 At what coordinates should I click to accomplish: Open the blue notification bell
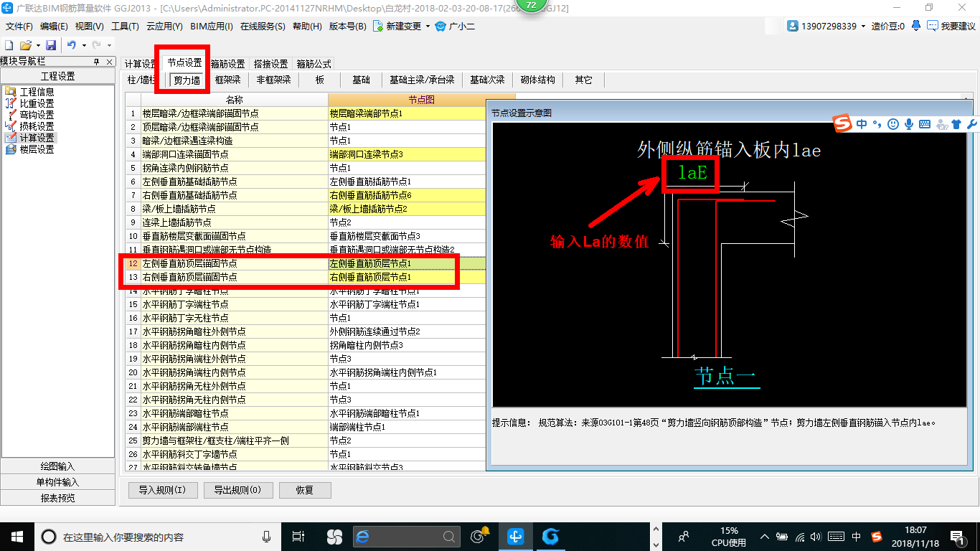pyautogui.click(x=916, y=26)
